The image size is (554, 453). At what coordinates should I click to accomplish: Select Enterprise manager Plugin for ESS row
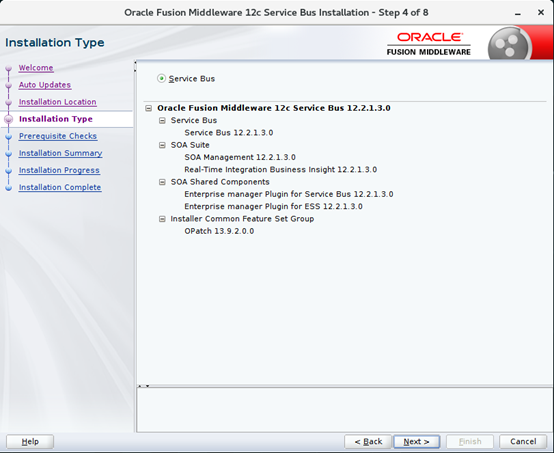273,206
